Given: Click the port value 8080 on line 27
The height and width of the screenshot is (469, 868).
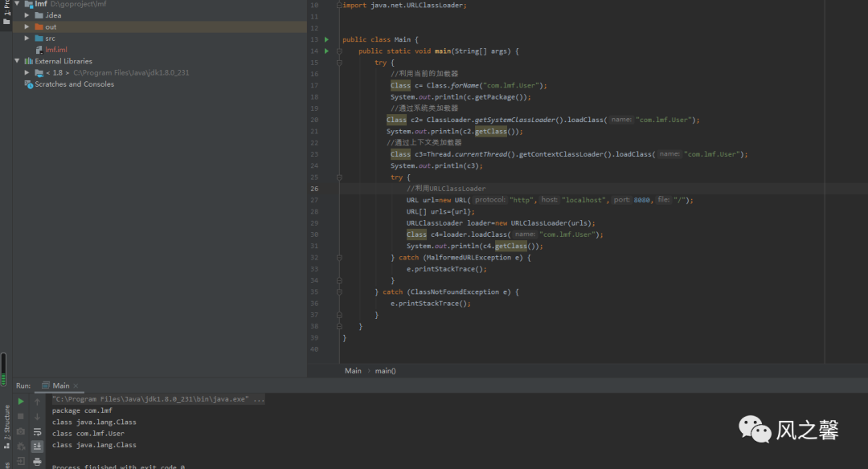Looking at the screenshot, I should 641,200.
